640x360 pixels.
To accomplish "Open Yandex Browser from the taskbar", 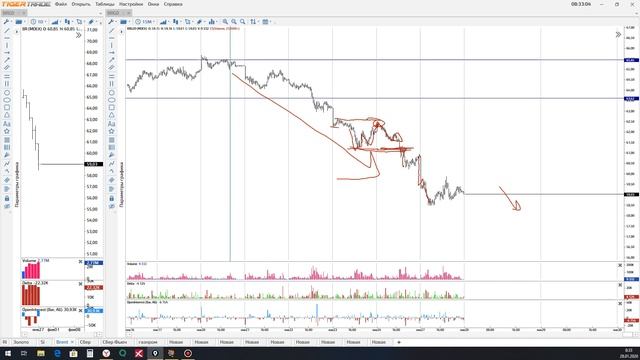I will (x=106, y=353).
